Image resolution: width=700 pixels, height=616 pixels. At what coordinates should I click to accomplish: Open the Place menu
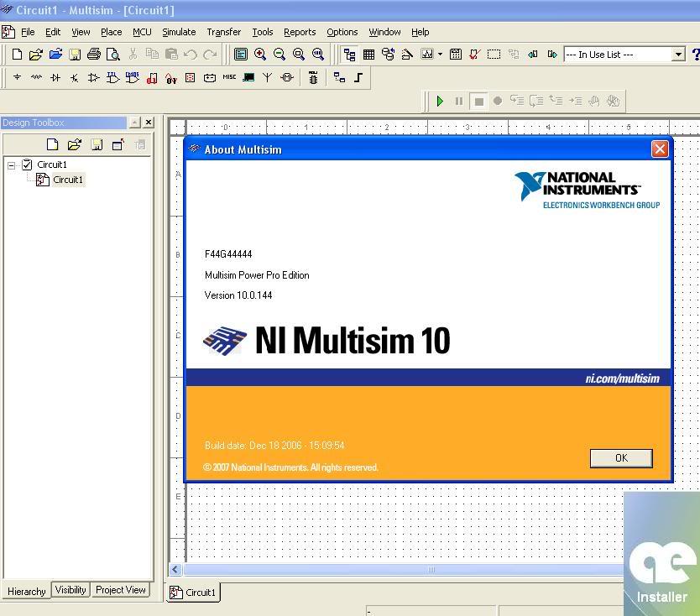[111, 32]
